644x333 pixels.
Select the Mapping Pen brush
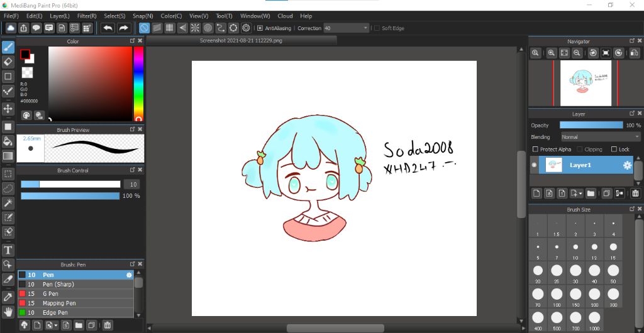(75, 303)
